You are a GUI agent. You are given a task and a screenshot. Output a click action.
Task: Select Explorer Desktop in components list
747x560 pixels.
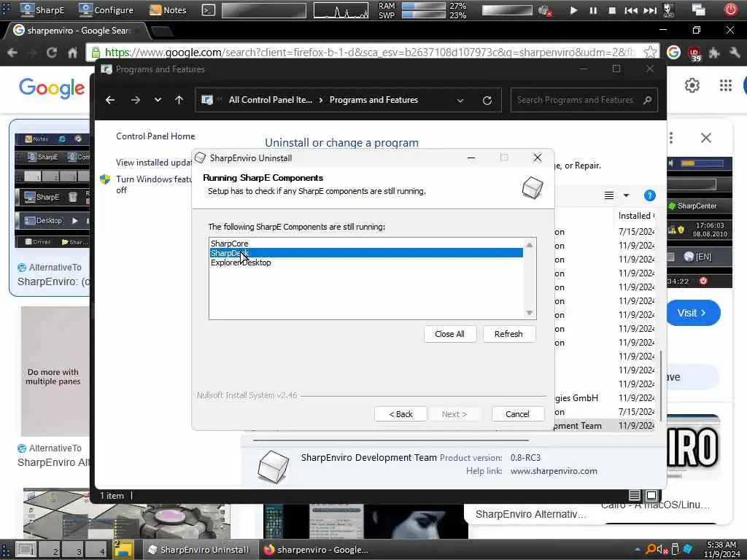click(x=366, y=262)
